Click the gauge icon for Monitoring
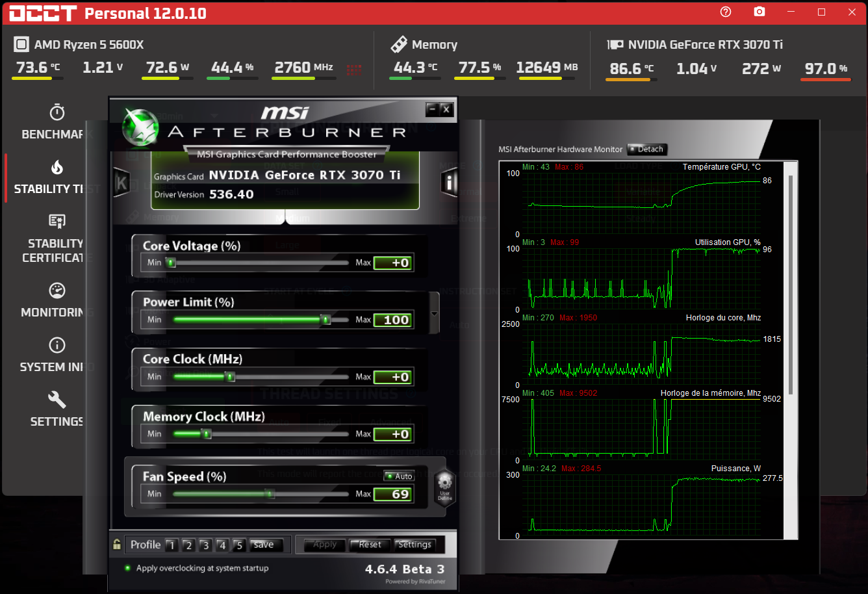This screenshot has height=594, width=868. click(57, 291)
